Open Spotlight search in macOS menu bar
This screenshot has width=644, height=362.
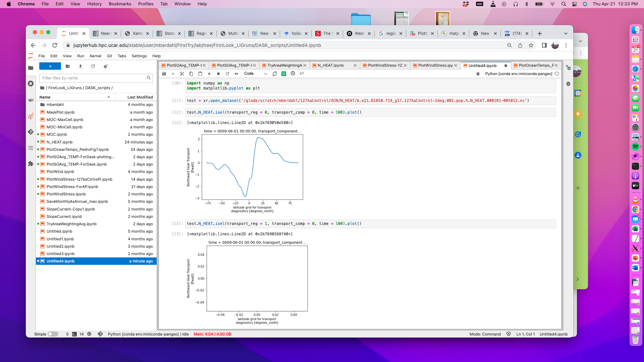click(563, 4)
